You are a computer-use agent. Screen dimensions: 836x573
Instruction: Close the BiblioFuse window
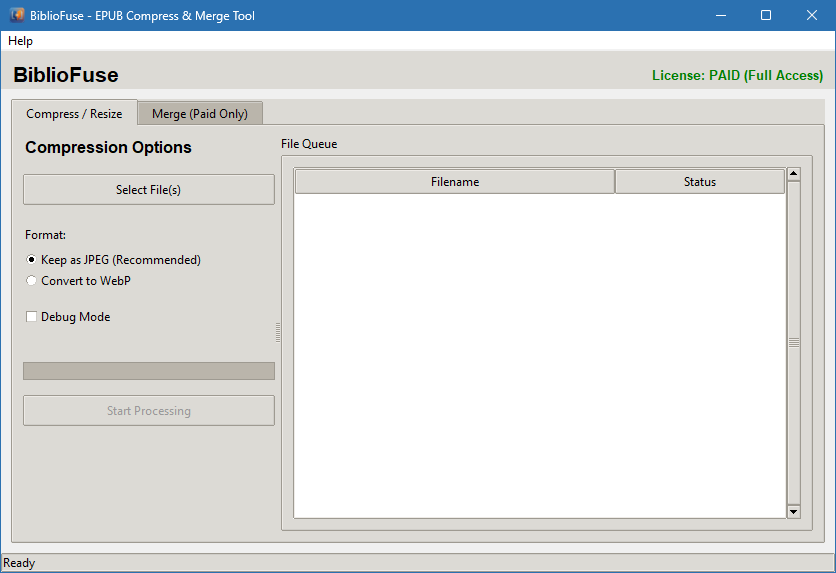(x=811, y=15)
